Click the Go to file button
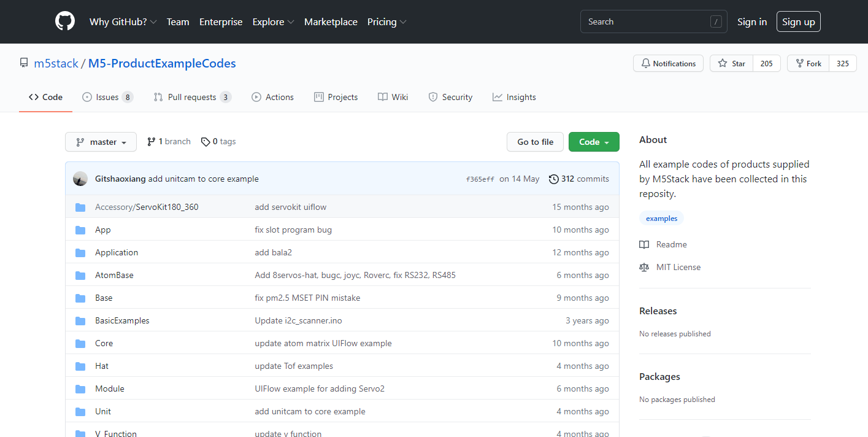The width and height of the screenshot is (868, 437). (535, 142)
